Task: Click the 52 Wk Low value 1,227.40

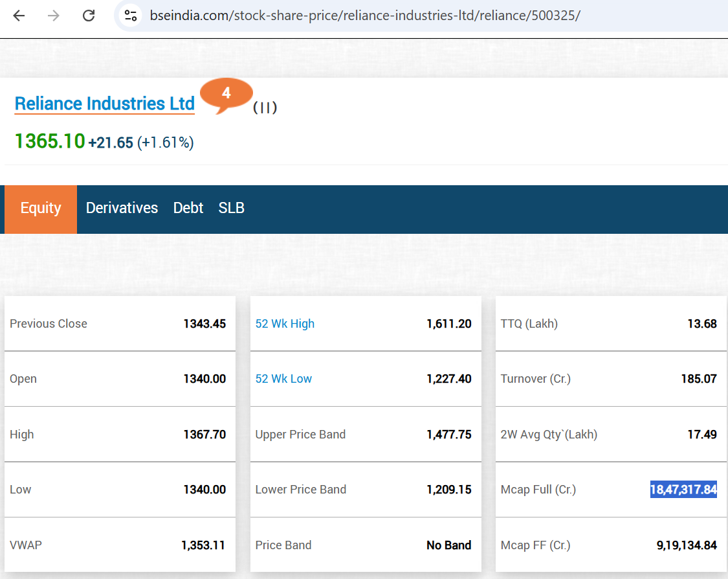Action: coord(449,379)
